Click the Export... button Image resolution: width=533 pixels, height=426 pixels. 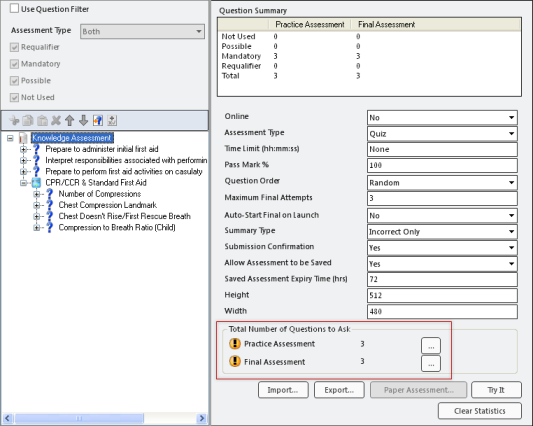point(339,390)
